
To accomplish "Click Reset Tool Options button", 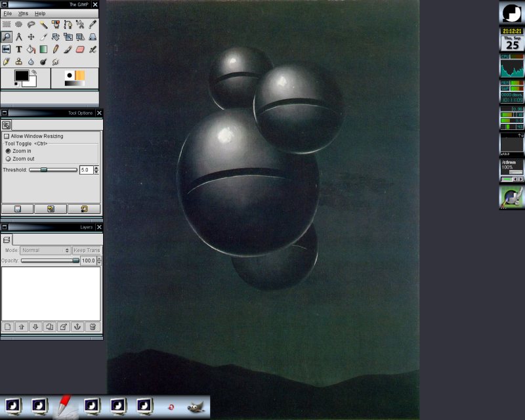I will (84, 209).
